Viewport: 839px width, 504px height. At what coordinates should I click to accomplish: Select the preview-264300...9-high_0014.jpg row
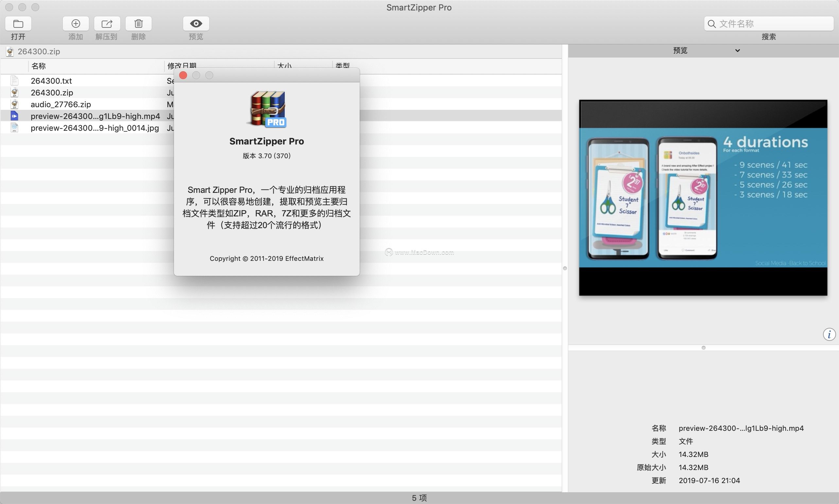tap(281, 128)
